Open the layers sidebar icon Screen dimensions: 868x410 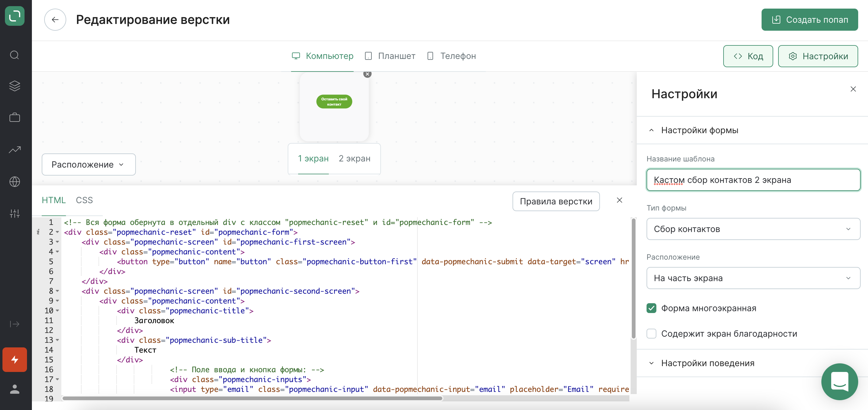(x=14, y=86)
